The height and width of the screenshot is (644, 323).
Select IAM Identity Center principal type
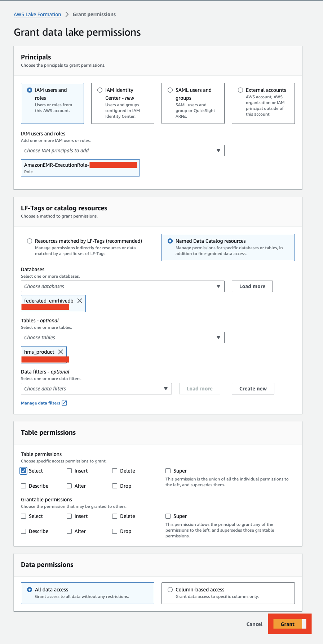100,90
